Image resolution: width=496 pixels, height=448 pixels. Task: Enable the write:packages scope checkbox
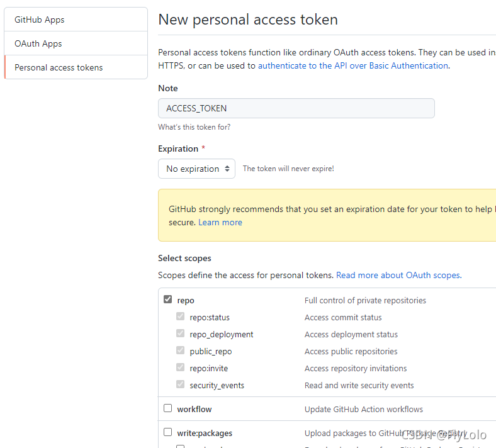(168, 432)
